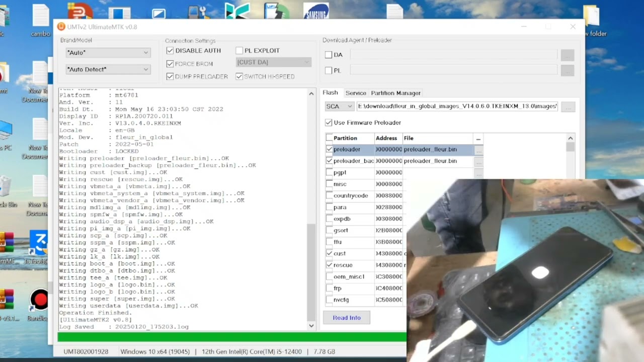Check the misc partition checkbox
644x362 pixels.
point(330,184)
